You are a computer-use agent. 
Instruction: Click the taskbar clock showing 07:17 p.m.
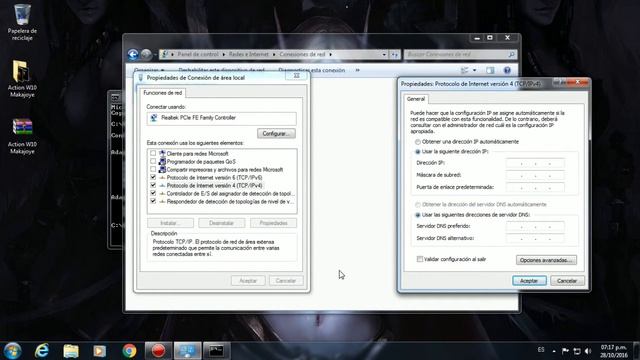click(613, 351)
